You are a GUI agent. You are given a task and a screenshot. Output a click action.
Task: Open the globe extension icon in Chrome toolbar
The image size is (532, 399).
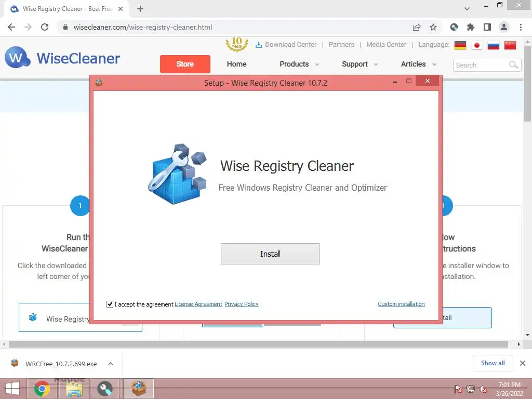pyautogui.click(x=454, y=27)
